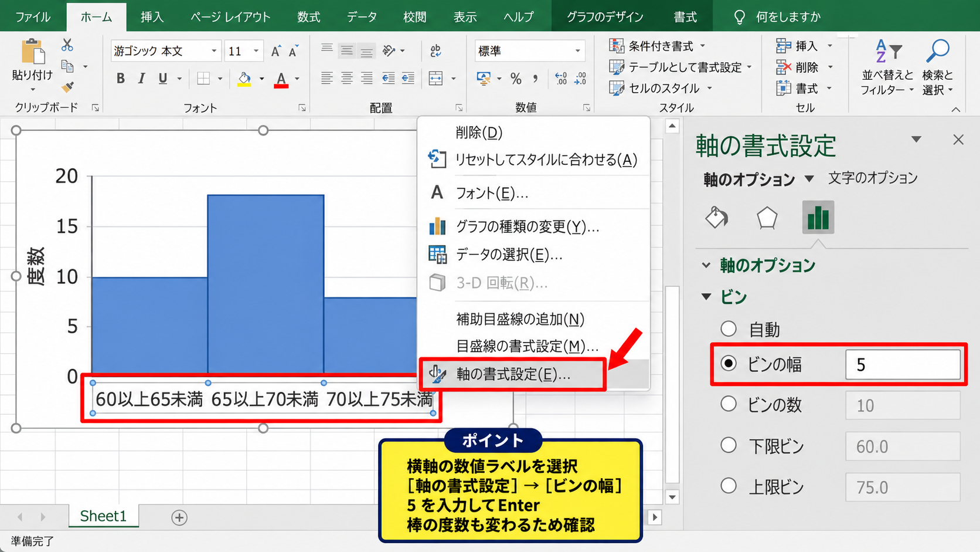Click Decrease Decimal icon
The width and height of the screenshot is (980, 552).
(580, 79)
